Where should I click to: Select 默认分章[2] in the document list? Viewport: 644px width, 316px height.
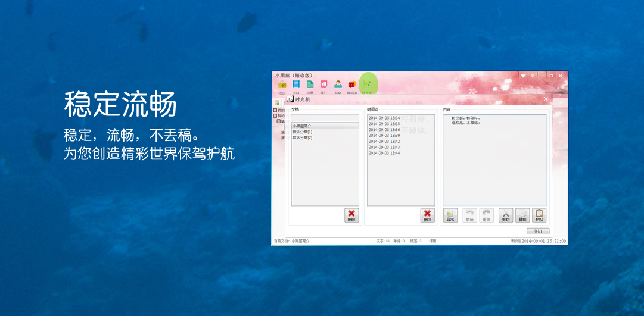pyautogui.click(x=303, y=137)
